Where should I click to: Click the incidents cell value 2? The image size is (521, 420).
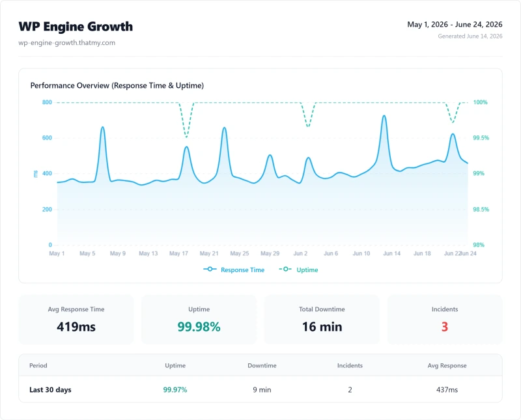pyautogui.click(x=350, y=390)
